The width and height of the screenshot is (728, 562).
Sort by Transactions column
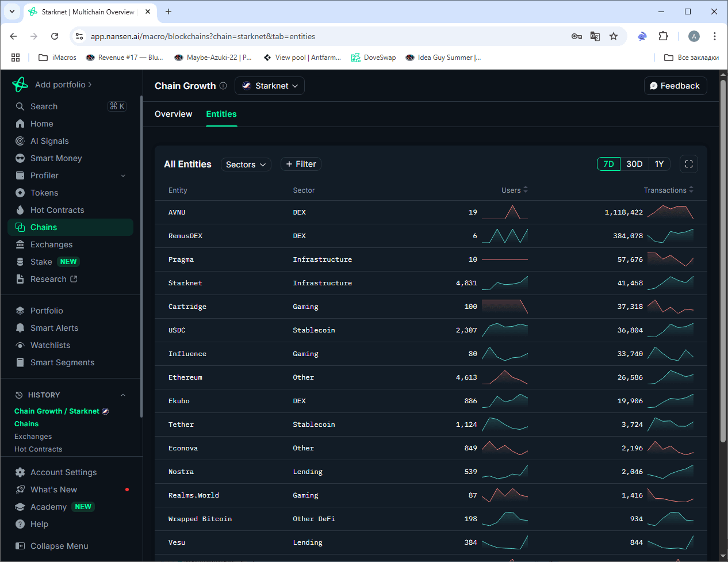(x=669, y=190)
